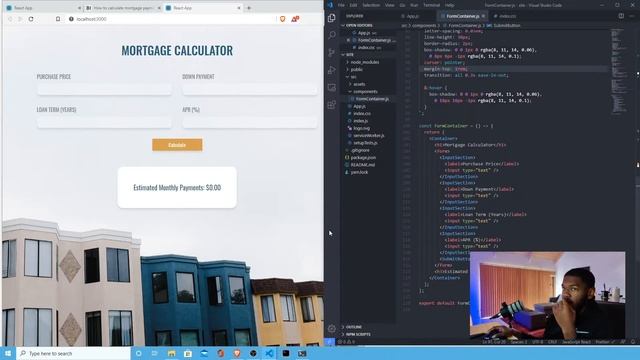Click the split editor icon in VS Code
Image resolution: width=640 pixels, height=360 pixels.
[621, 16]
